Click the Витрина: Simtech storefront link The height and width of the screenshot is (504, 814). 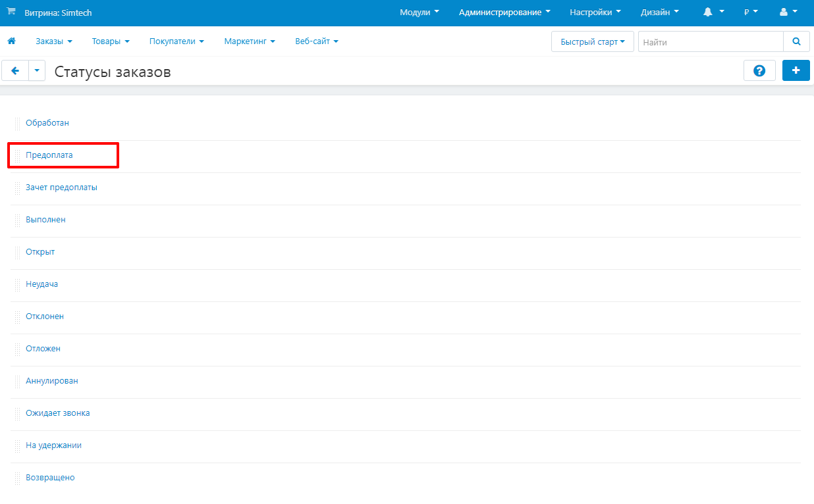click(58, 13)
